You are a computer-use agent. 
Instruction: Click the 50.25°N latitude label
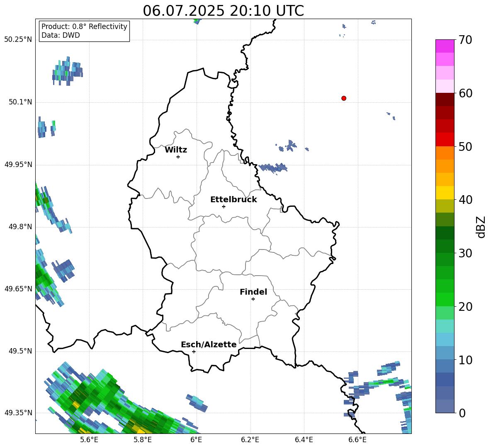coord(18,40)
